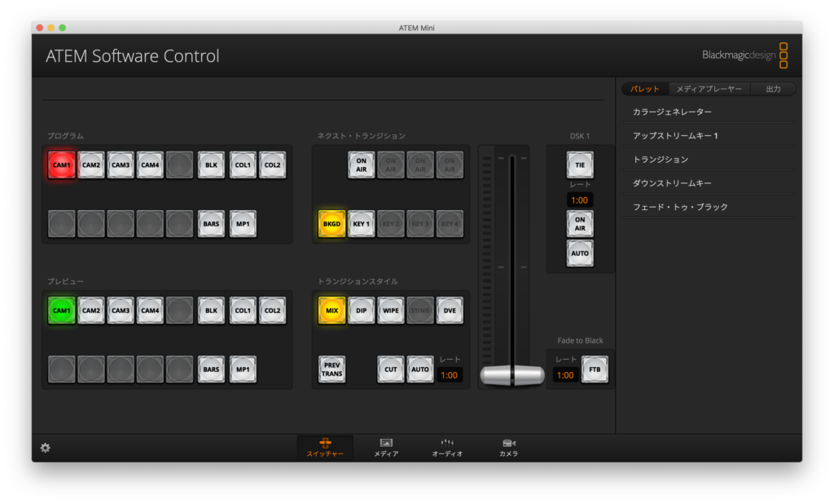Select CAM1 on the Program bus
The width and height of the screenshot is (834, 504).
point(61,164)
